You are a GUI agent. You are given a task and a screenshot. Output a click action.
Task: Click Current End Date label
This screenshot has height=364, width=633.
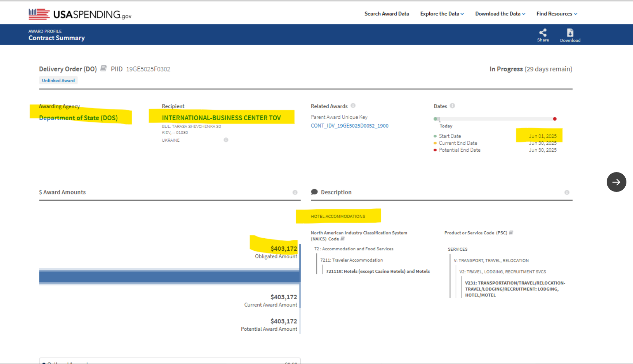(x=458, y=143)
